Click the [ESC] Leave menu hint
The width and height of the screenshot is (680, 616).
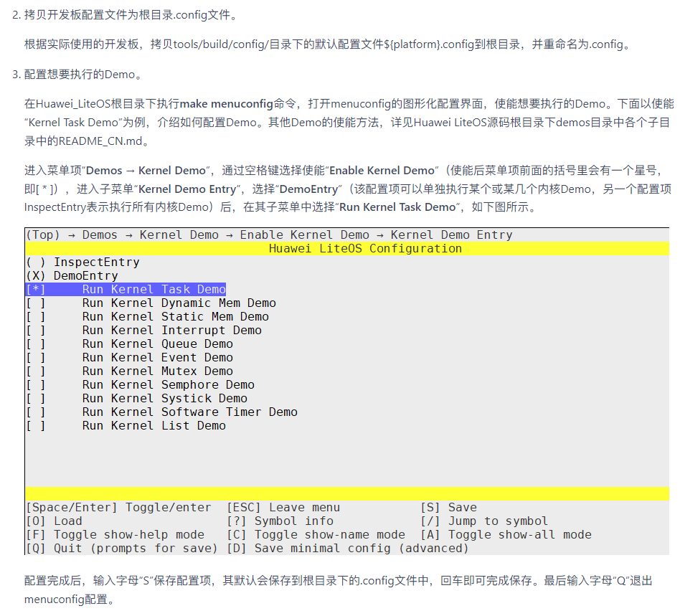283,508
